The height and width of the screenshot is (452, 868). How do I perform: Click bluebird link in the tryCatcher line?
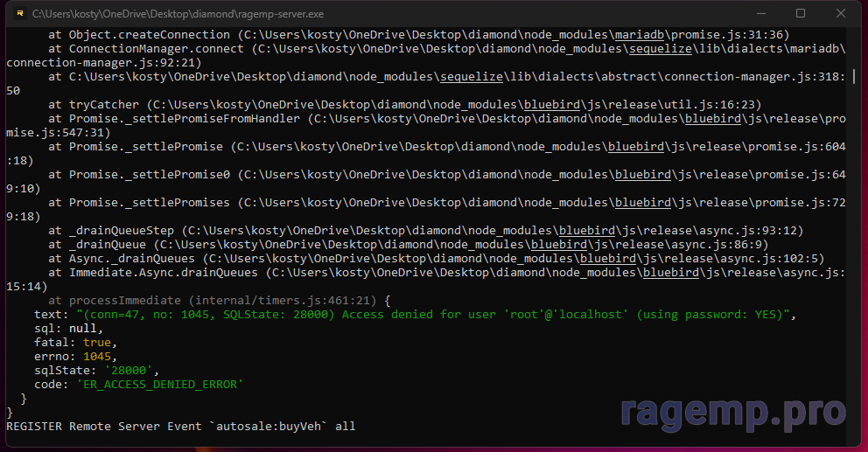coord(552,104)
